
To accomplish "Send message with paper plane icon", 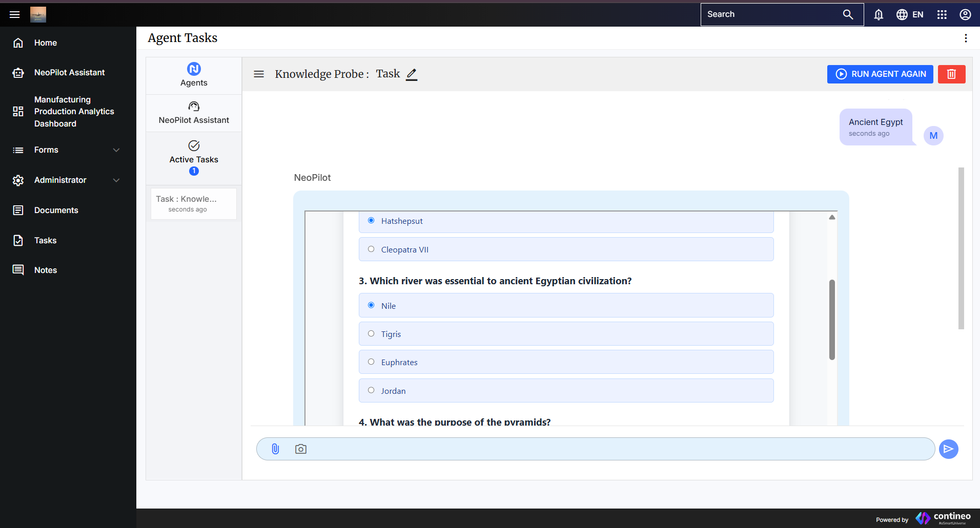I will pos(948,449).
